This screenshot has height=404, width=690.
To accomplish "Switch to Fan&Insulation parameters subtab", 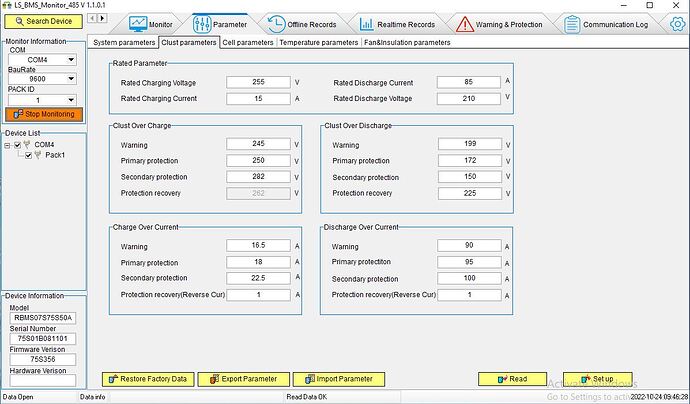I will tap(407, 43).
